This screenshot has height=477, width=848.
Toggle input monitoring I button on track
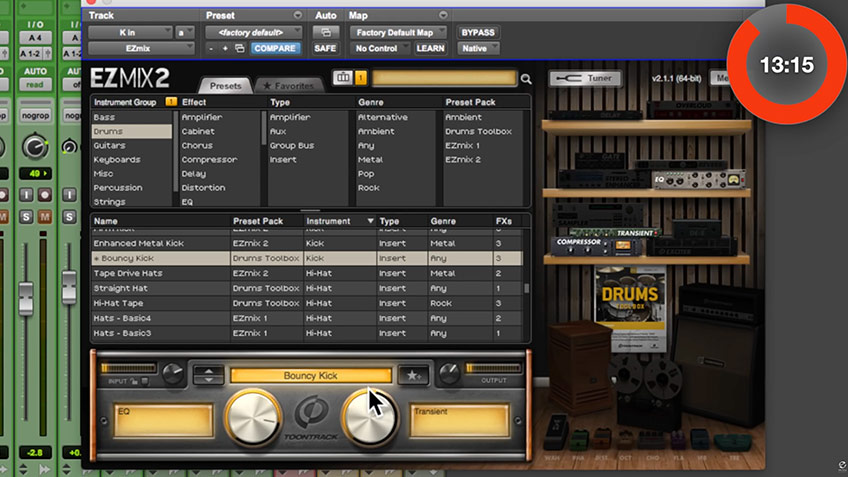point(26,195)
